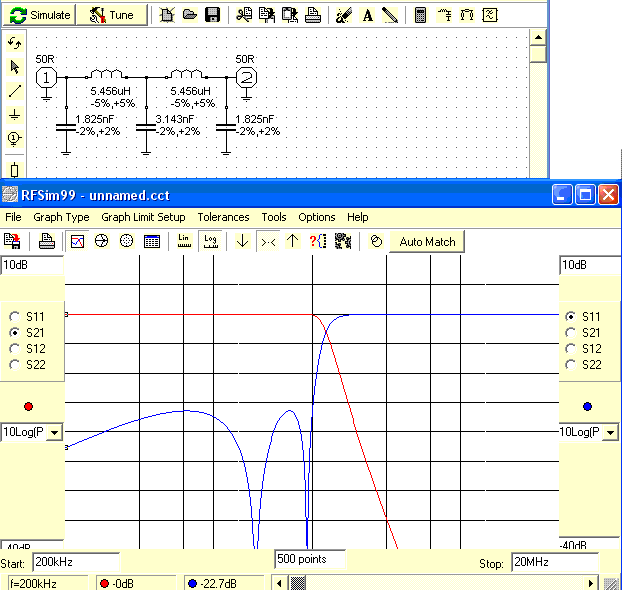Open the Graph Type menu

(61, 217)
